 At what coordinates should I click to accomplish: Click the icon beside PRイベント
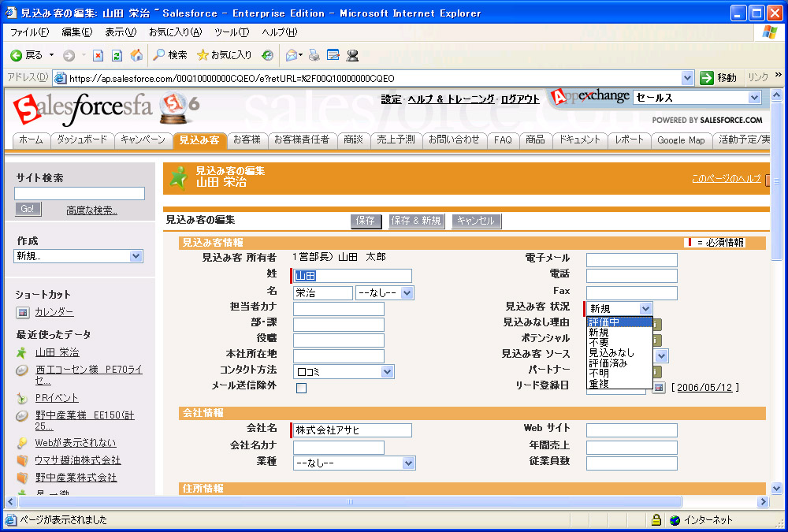(x=21, y=398)
